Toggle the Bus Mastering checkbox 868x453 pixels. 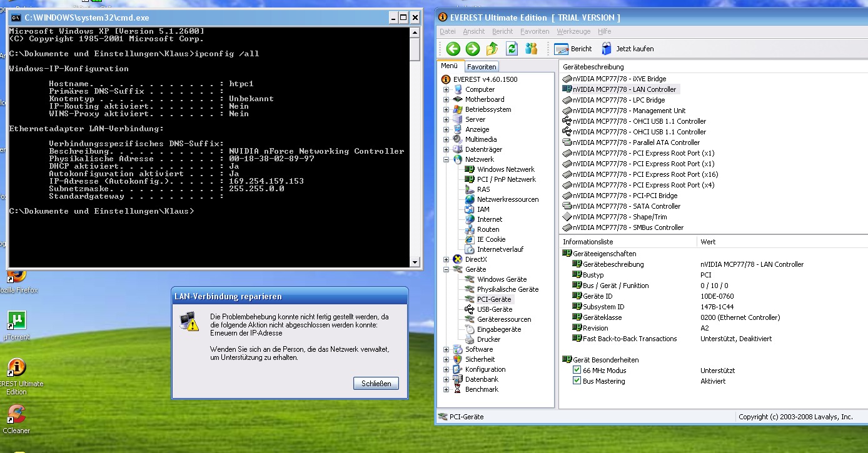point(577,381)
